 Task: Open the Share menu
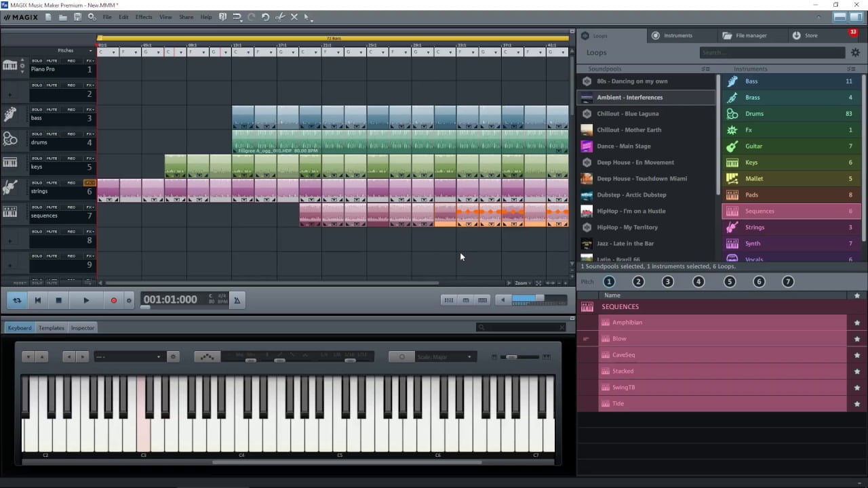click(186, 17)
